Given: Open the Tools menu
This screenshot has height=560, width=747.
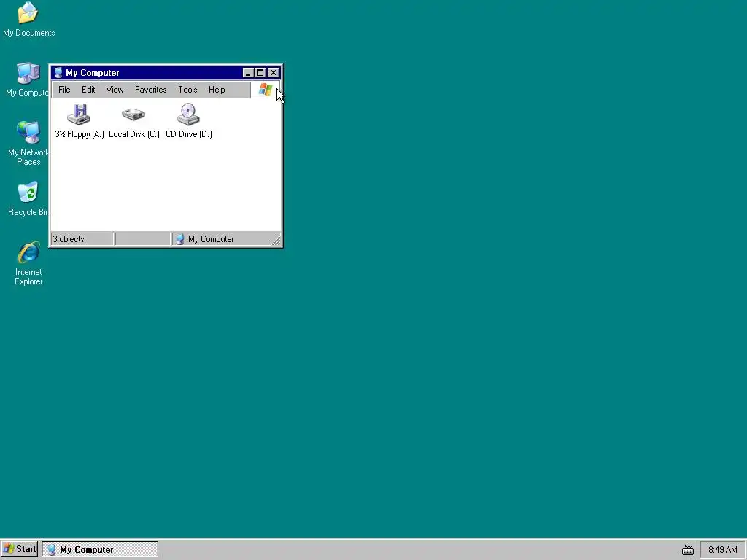Looking at the screenshot, I should tap(187, 90).
